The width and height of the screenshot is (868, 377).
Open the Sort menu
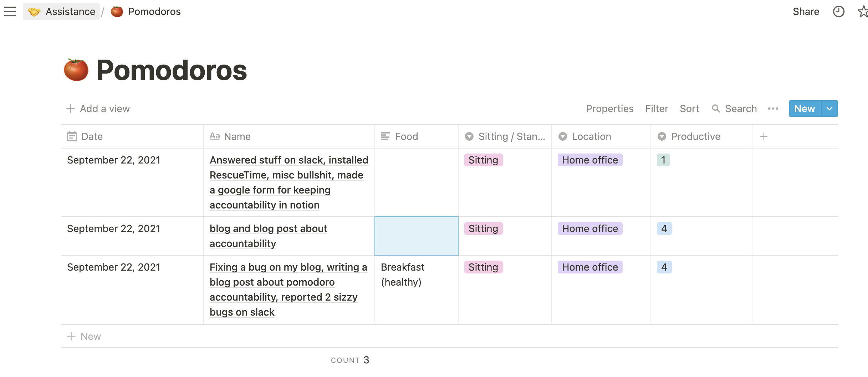tap(689, 109)
